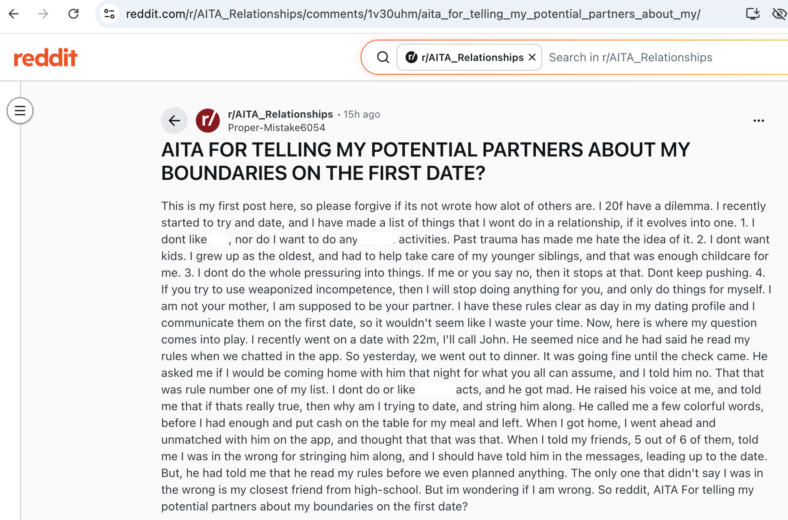
Task: Click the AITA post title heading
Action: (425, 161)
